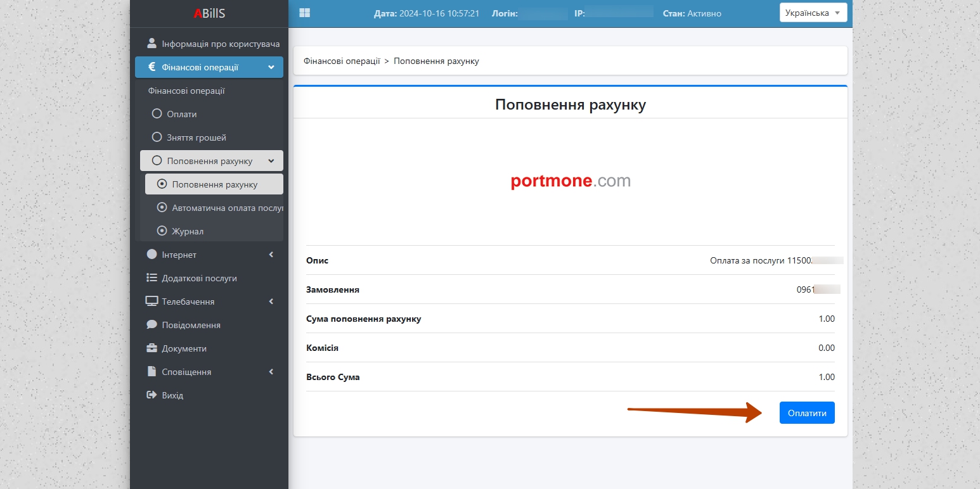The height and width of the screenshot is (489, 980).
Task: Click the grid menu icon in top bar
Action: click(x=304, y=13)
